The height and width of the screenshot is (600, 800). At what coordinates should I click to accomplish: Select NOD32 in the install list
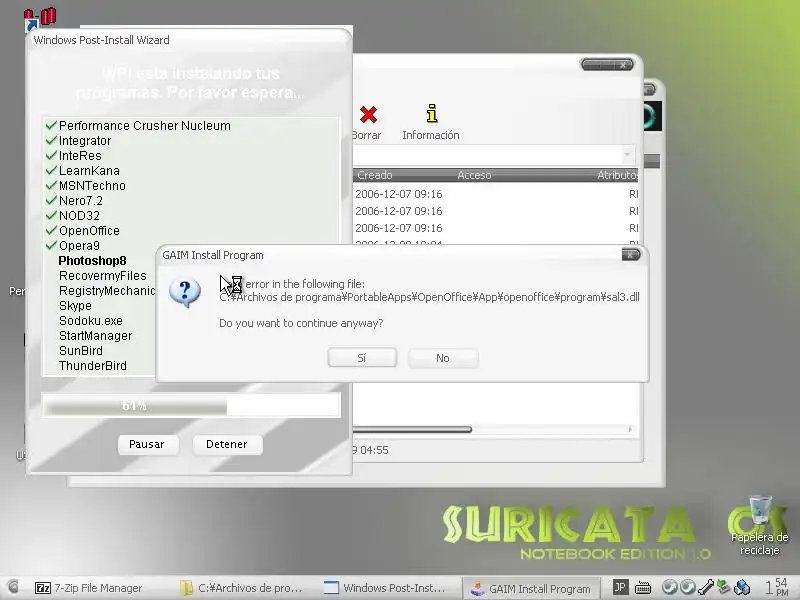coord(79,216)
